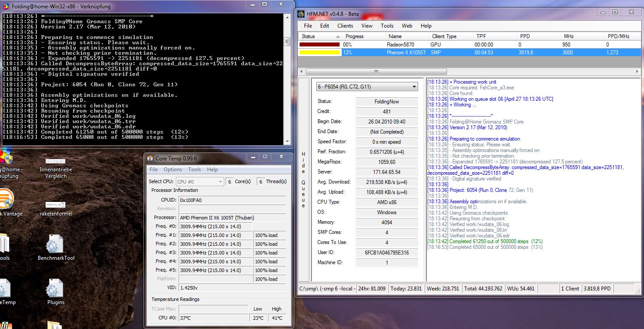Open HFM.NET Tools menu
The height and width of the screenshot is (329, 644).
[387, 25]
